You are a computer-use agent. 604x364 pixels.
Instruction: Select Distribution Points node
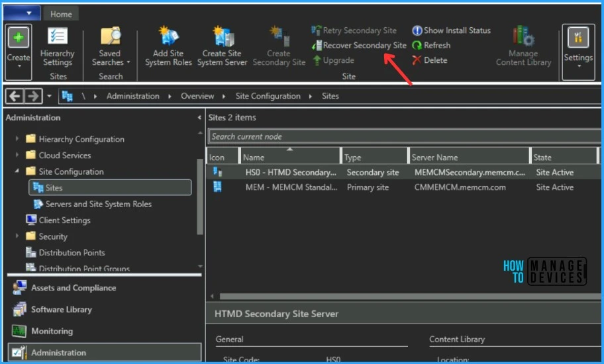[x=66, y=253]
